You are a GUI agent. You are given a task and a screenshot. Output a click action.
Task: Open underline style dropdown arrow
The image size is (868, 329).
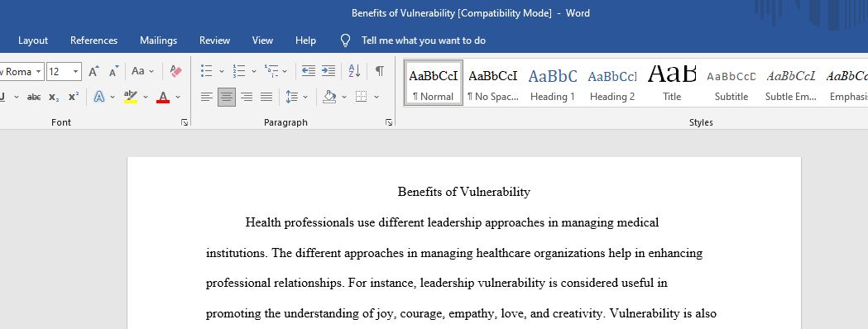[16, 97]
